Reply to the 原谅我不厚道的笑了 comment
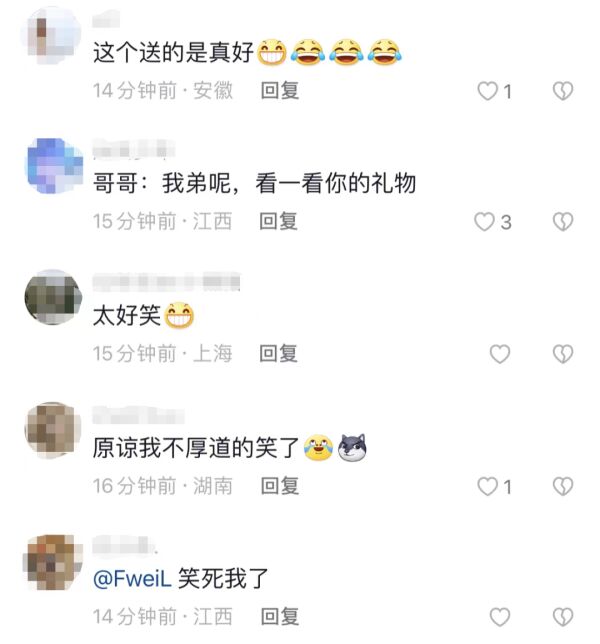This screenshot has width=600, height=644. click(280, 486)
